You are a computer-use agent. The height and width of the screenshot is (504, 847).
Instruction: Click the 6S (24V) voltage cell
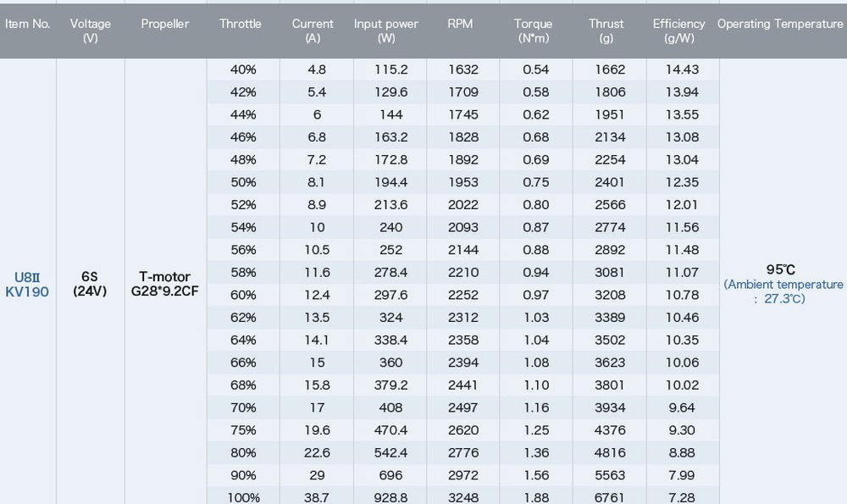(90, 284)
